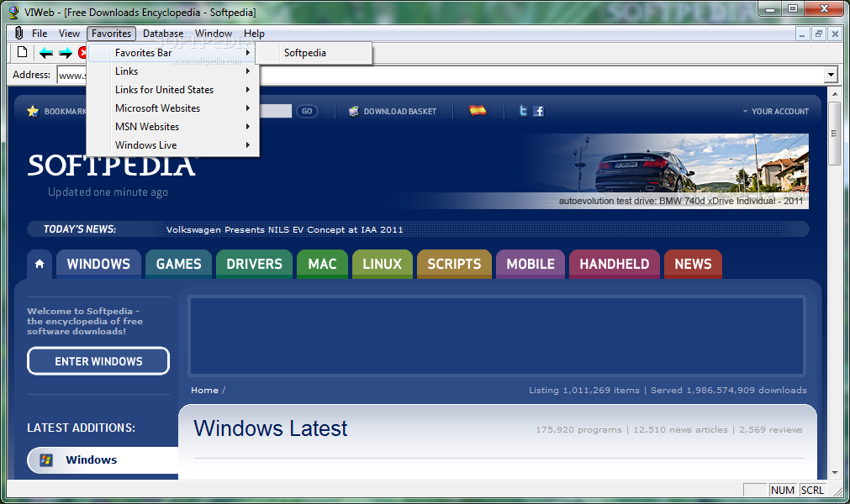Go forward with the right arrow
The width and height of the screenshot is (850, 504).
point(66,53)
